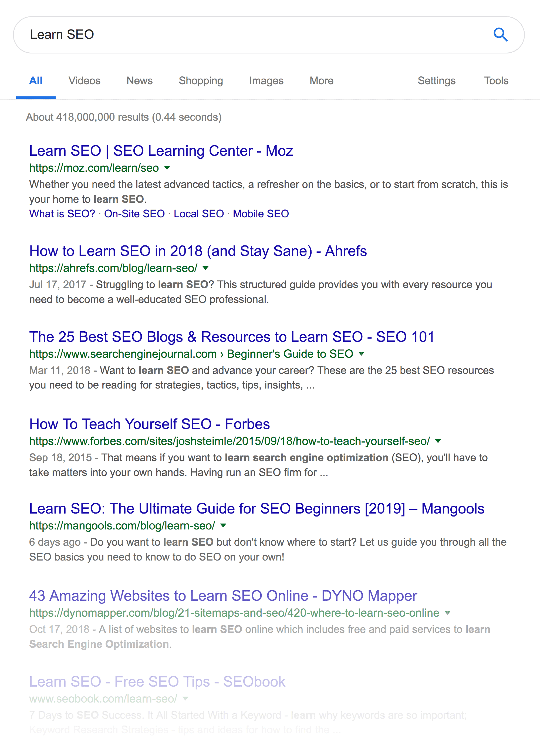Click the Oct 17, 2018 DYNO Mapper snippet
This screenshot has width=540, height=756.
coord(260,637)
